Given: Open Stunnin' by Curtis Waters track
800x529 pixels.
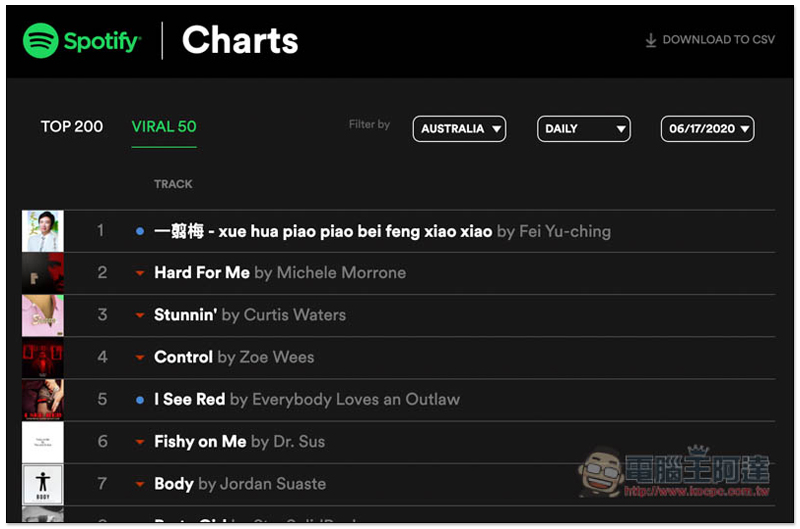Looking at the screenshot, I should 186,315.
